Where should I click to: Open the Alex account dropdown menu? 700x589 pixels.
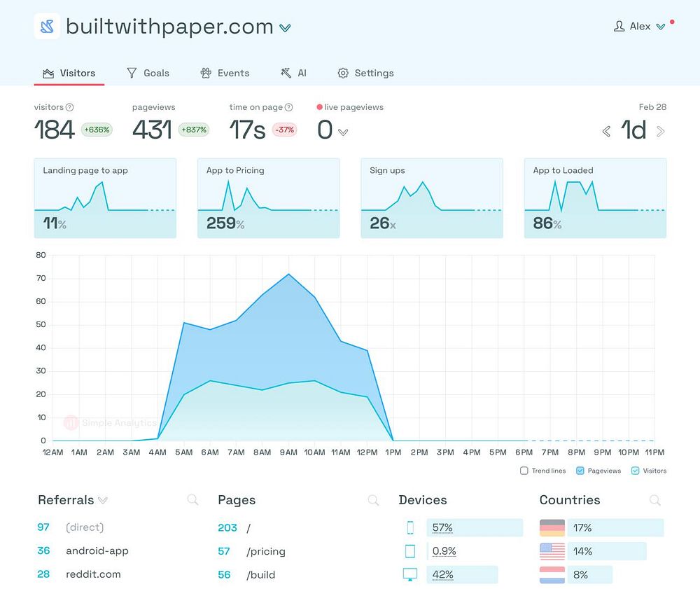(640, 27)
